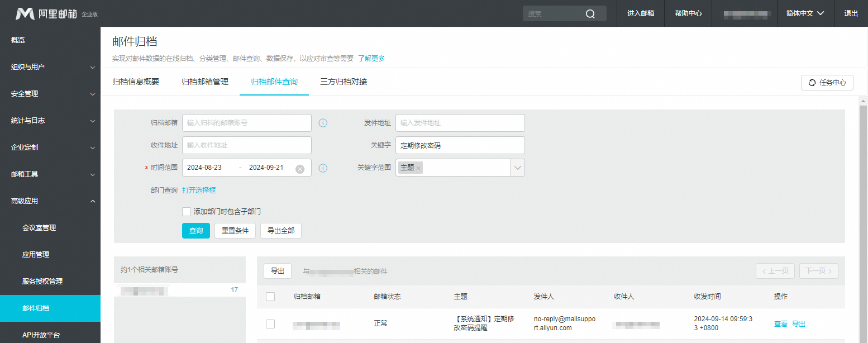Image resolution: width=868 pixels, height=343 pixels.
Task: Open the 关键字范围 dropdown
Action: pos(518,167)
